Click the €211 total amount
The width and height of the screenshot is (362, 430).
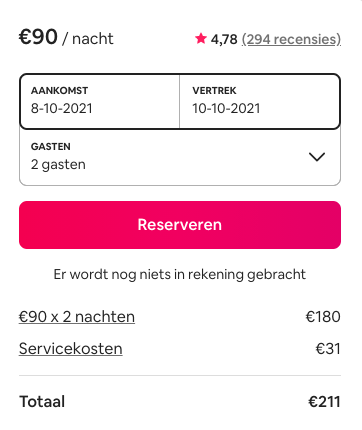pyautogui.click(x=324, y=402)
